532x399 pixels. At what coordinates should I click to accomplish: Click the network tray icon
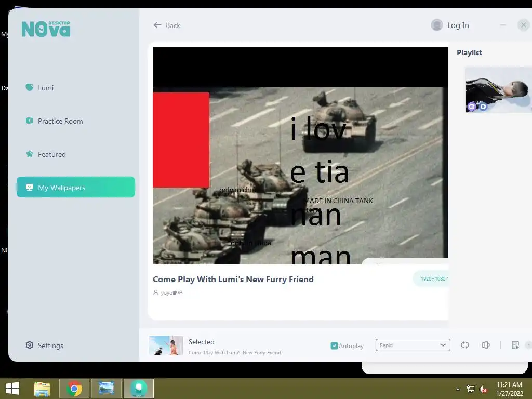471,389
